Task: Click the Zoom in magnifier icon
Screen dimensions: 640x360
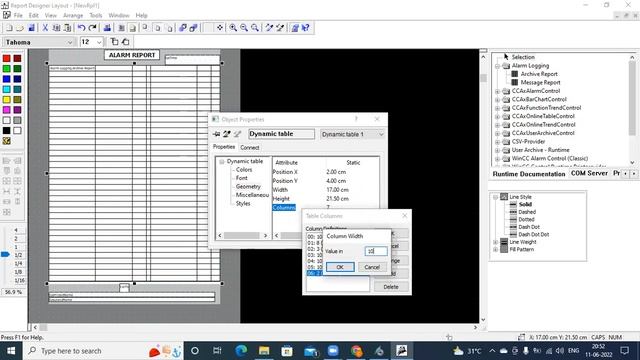Action: 233,28
